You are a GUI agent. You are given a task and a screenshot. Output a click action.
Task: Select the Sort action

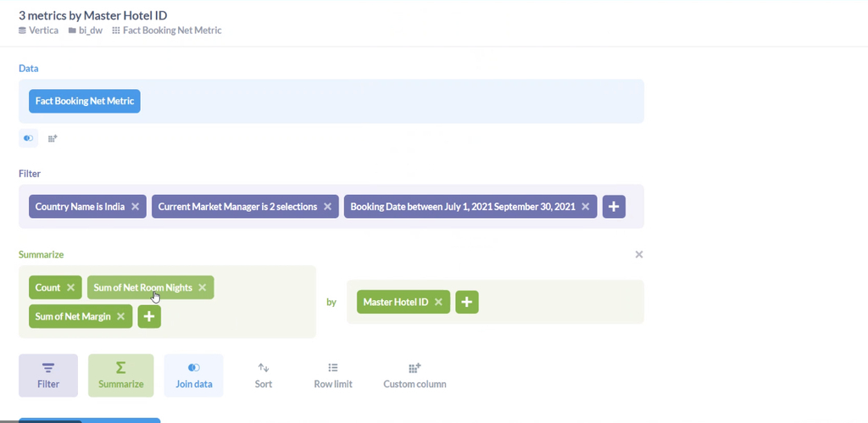[x=264, y=376]
